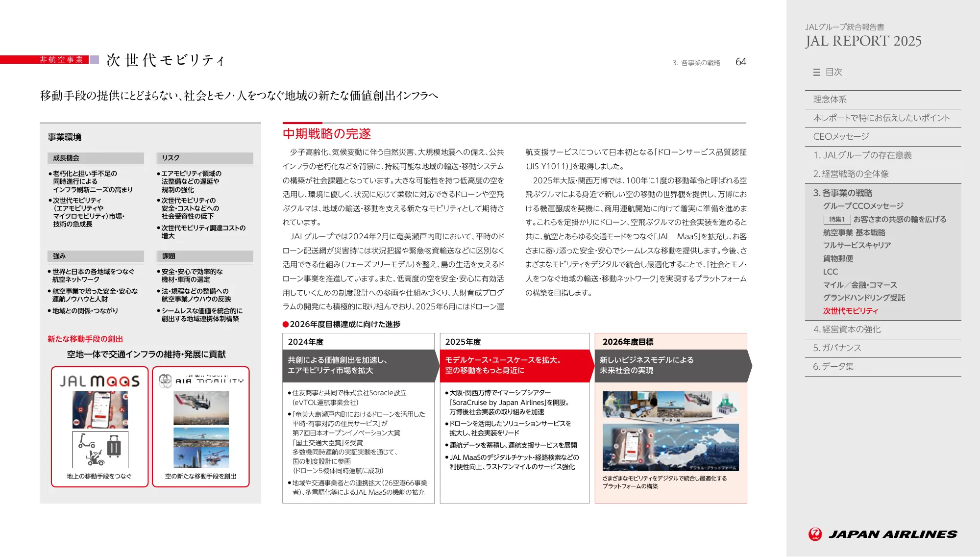Image resolution: width=980 pixels, height=557 pixels.
Task: Open the 目次 hamburger menu icon
Action: click(816, 72)
